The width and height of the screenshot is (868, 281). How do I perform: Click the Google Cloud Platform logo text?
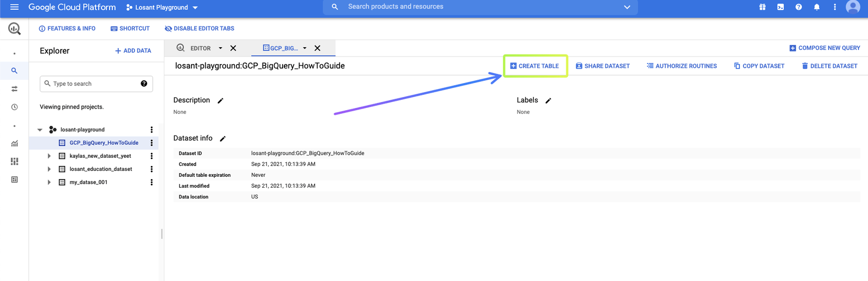(x=72, y=7)
